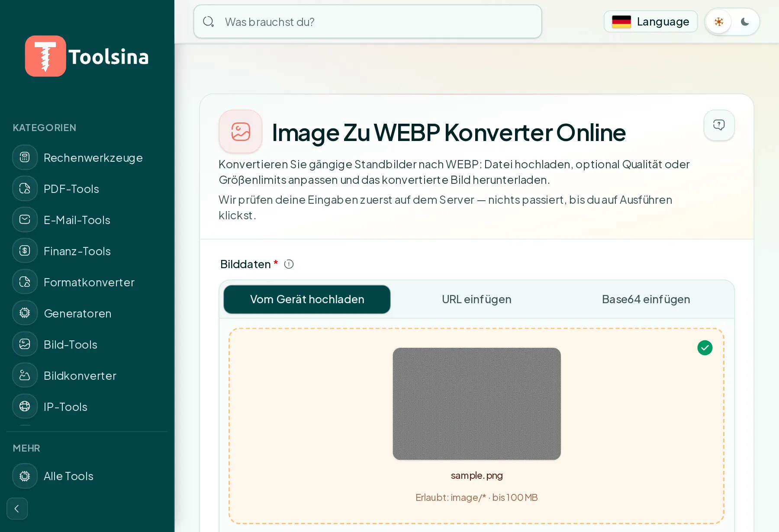Click the sample.png file name

(x=477, y=475)
